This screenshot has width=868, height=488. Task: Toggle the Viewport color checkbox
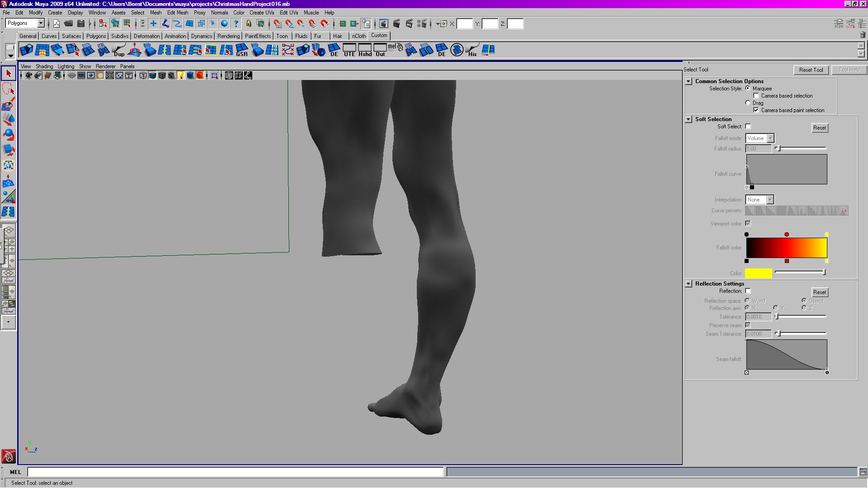[x=748, y=224]
